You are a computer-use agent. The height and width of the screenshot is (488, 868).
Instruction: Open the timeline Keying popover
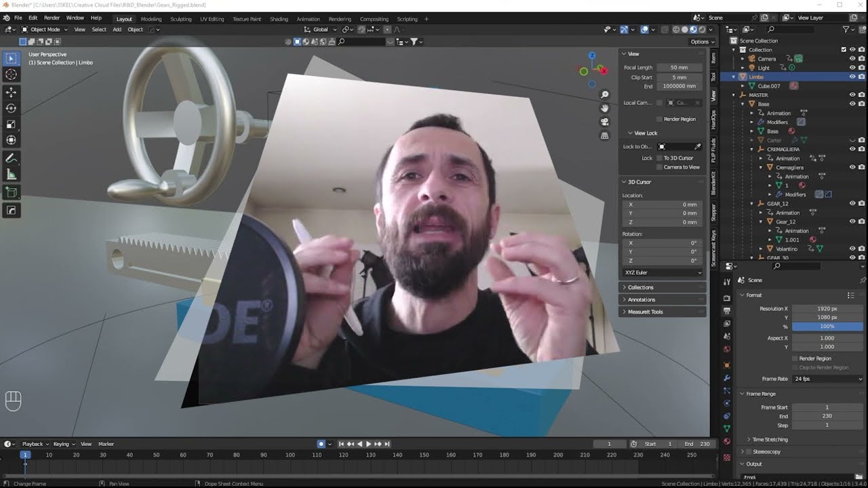[x=63, y=444]
